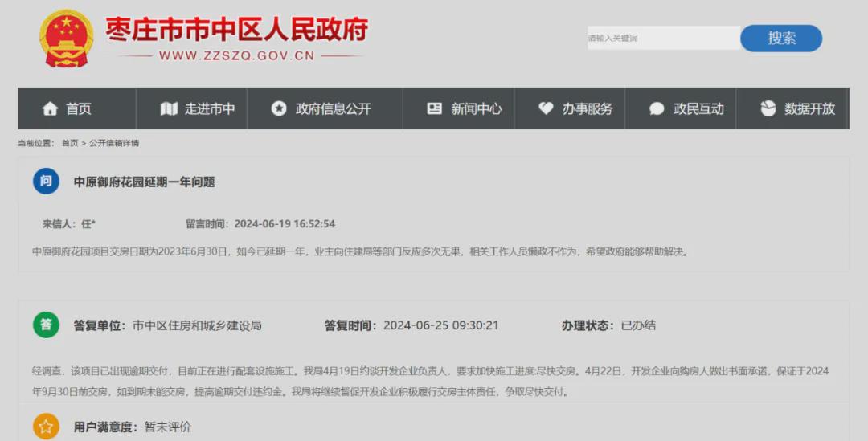This screenshot has width=868, height=441.
Task: Click the blue 搜索 search button
Action: click(781, 39)
